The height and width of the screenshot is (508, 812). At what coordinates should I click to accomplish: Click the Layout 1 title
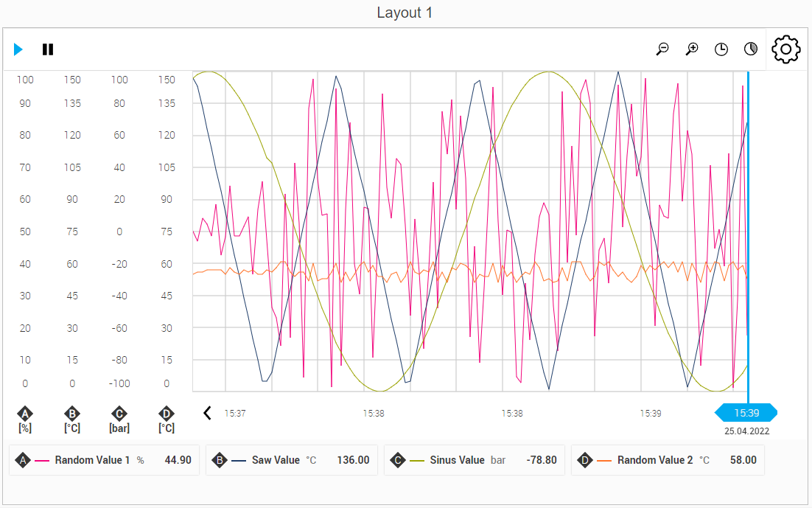pyautogui.click(x=405, y=13)
